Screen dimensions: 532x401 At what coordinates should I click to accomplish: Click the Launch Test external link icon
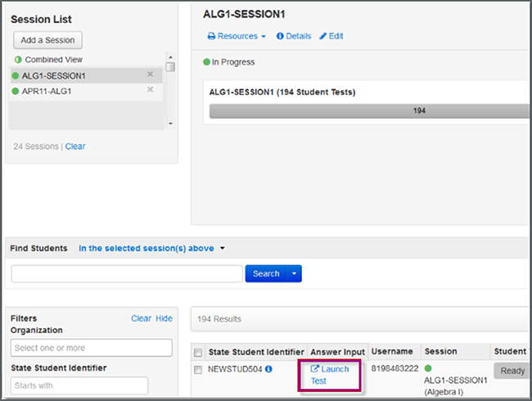(315, 370)
